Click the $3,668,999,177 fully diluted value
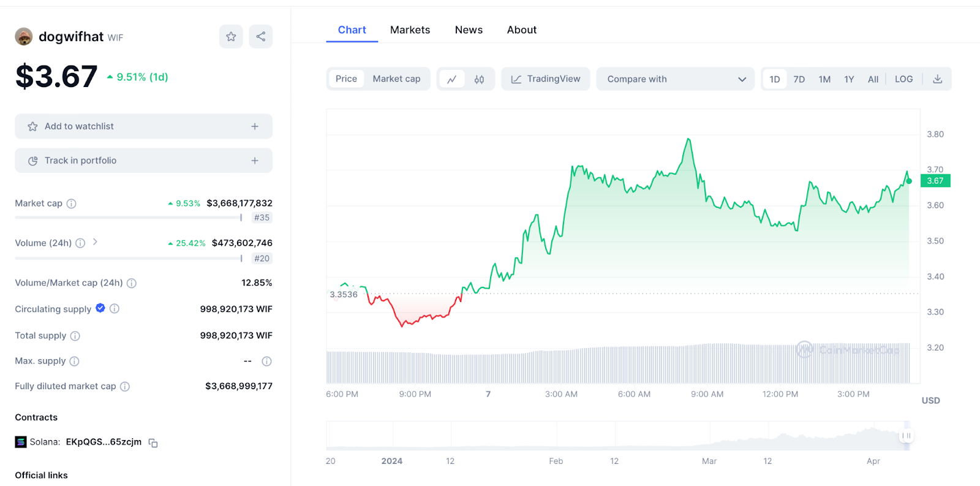Viewport: 980px width, 486px height. [x=239, y=386]
